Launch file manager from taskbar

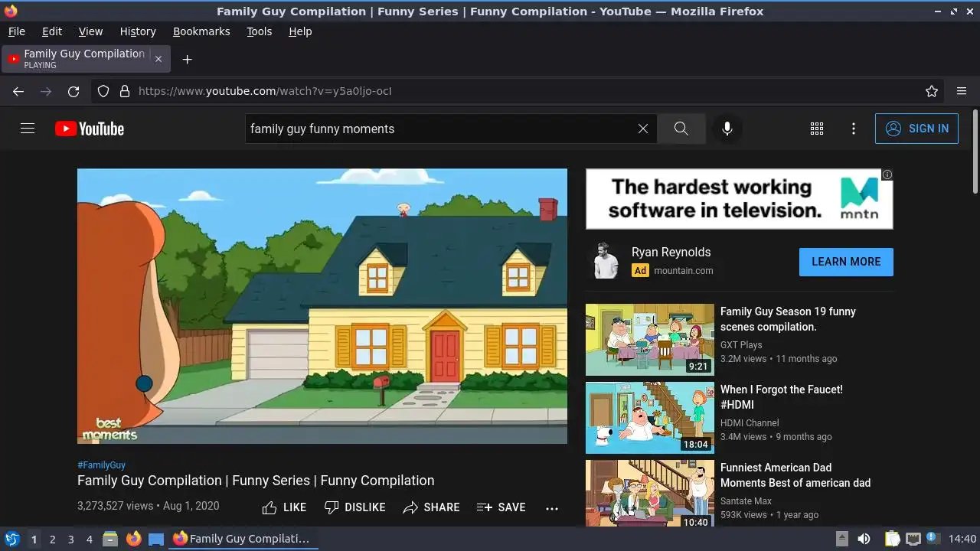[x=110, y=539]
